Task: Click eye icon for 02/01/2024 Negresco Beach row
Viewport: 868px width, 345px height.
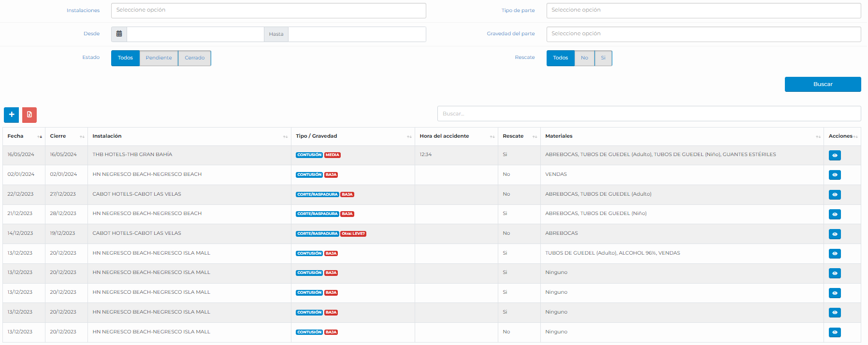Action: click(x=834, y=175)
